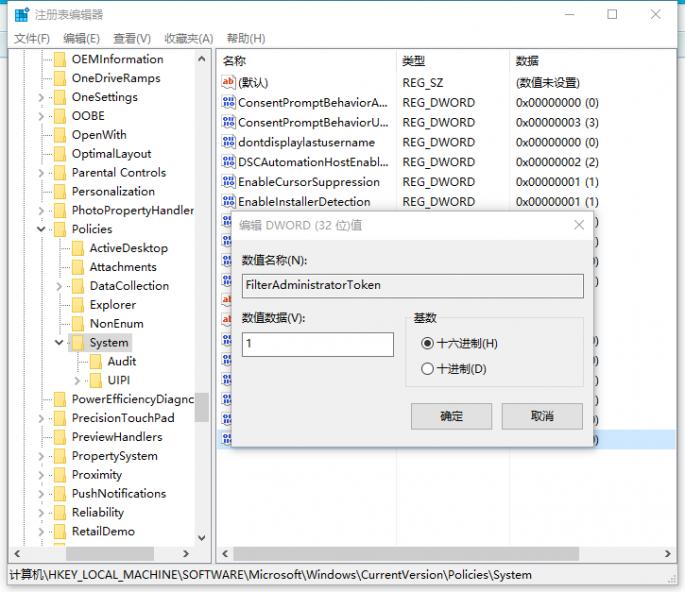Select the 十进制(D) decimal radio button
The width and height of the screenshot is (685, 592).
[x=427, y=369]
